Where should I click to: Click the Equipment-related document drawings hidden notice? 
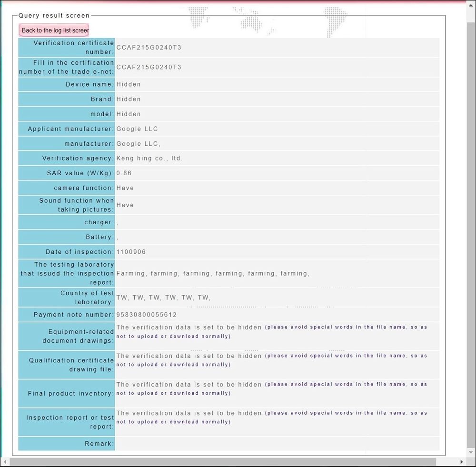click(271, 332)
